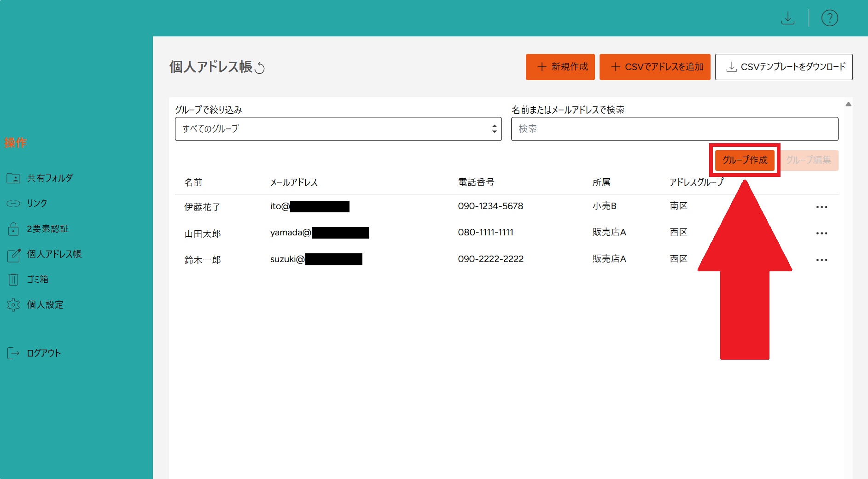Click the name 伊藤花子
Viewport: 868px width, 479px height.
point(203,207)
